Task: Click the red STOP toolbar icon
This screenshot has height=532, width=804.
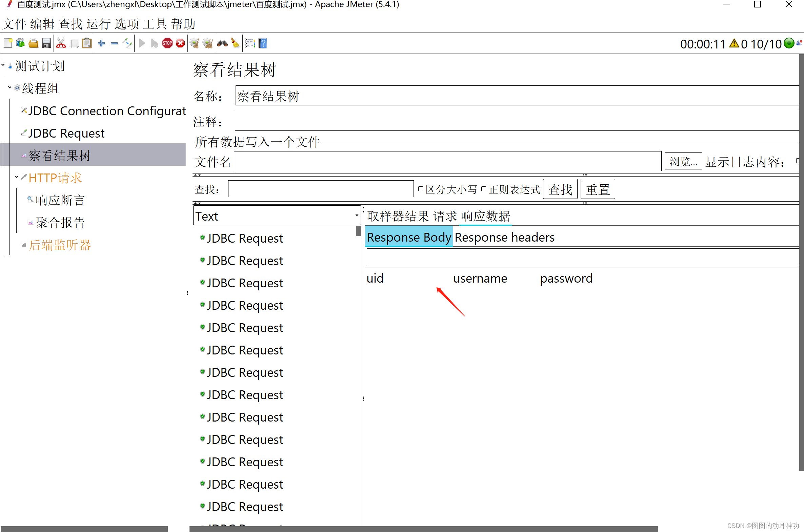Action: pyautogui.click(x=167, y=43)
